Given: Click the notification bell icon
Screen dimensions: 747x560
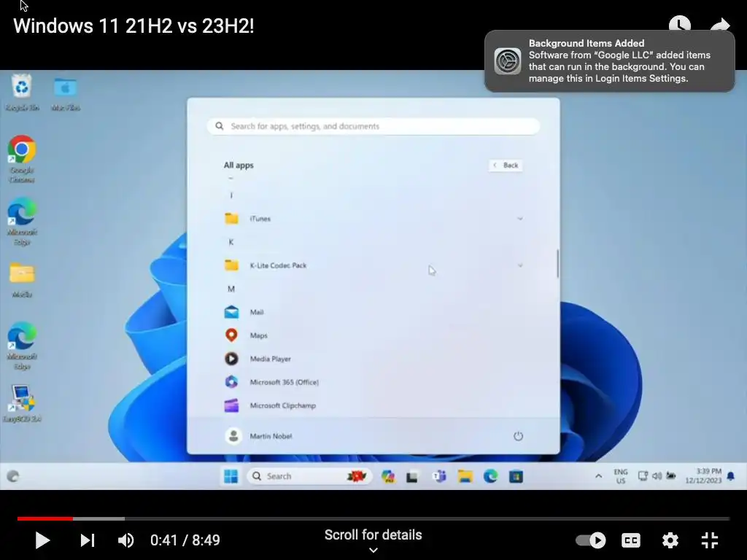Looking at the screenshot, I should 731,476.
